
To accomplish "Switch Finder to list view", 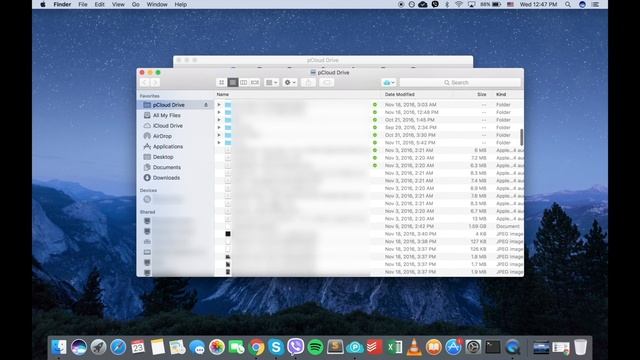I will [x=233, y=82].
